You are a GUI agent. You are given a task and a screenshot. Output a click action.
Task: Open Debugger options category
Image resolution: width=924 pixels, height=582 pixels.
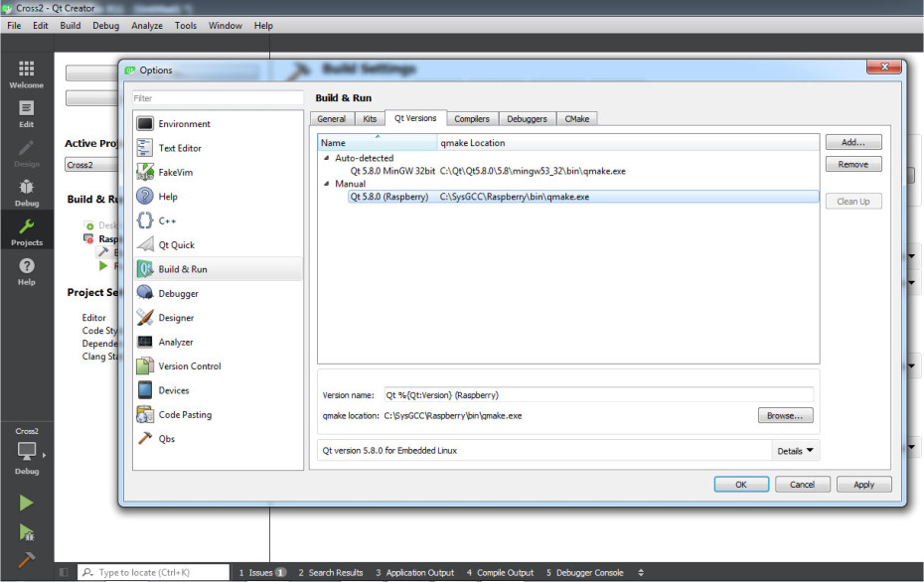(x=218, y=293)
